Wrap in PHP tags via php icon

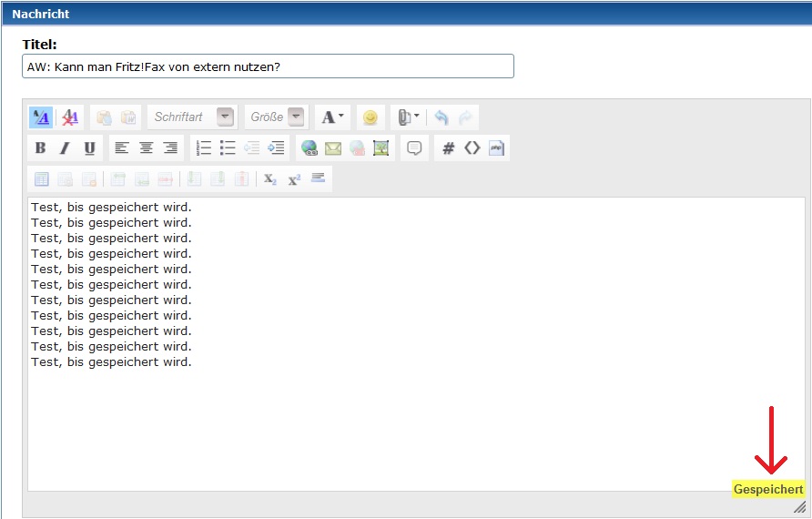click(x=496, y=148)
